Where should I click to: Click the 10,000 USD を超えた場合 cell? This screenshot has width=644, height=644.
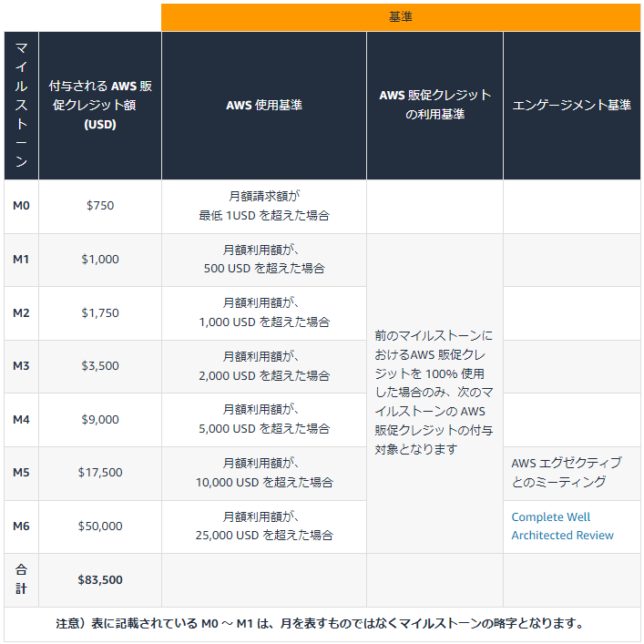coord(264,473)
